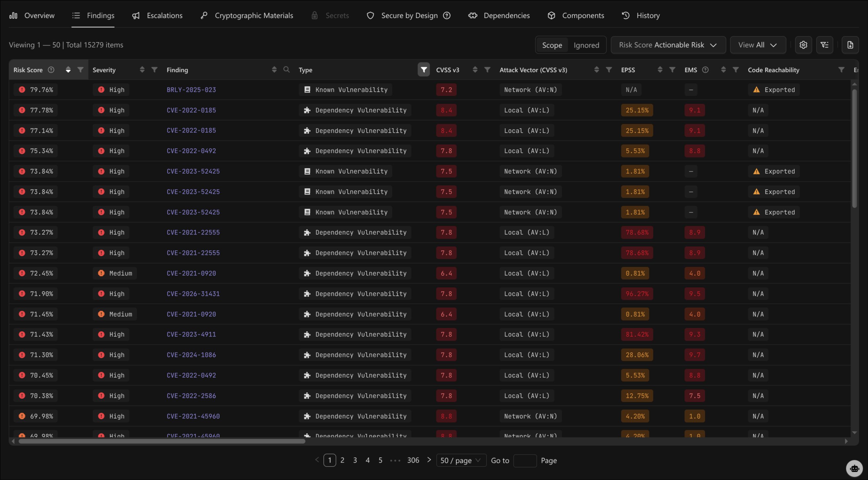Image resolution: width=868 pixels, height=480 pixels.
Task: Open CVE-2022-0185 with 77.78% risk score
Action: point(191,110)
